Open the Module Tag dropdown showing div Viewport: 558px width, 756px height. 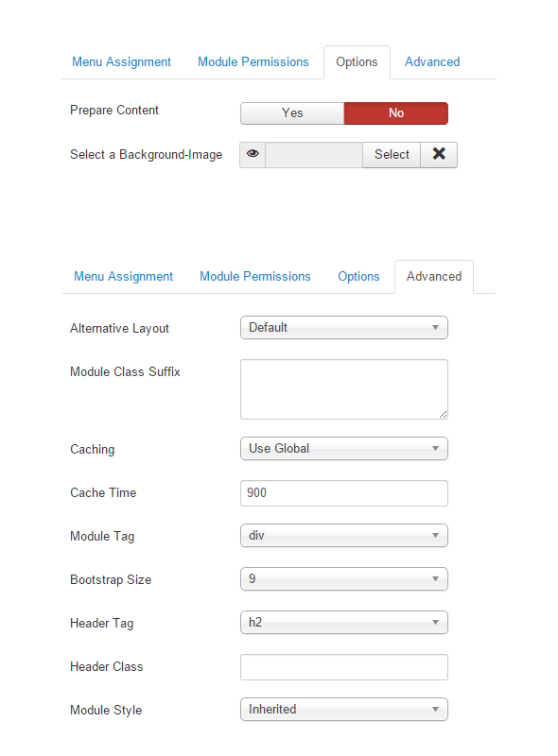(344, 536)
